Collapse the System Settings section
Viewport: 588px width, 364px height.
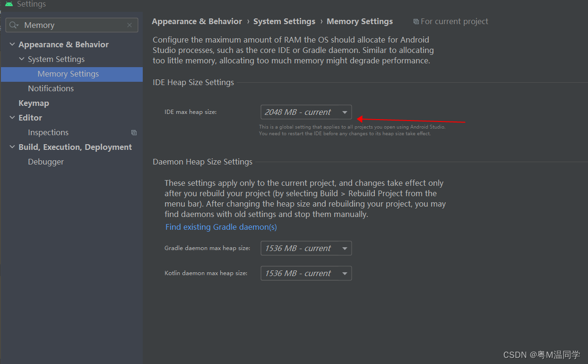pyautogui.click(x=21, y=59)
